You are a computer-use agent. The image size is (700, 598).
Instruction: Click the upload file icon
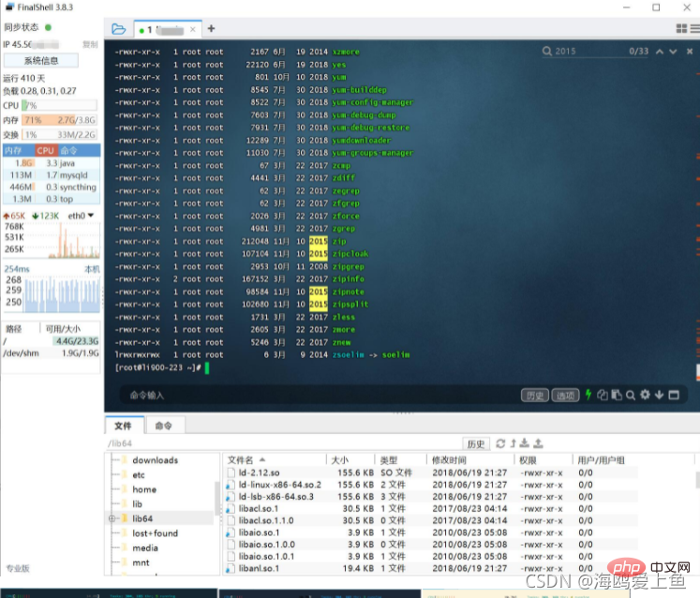(539, 443)
